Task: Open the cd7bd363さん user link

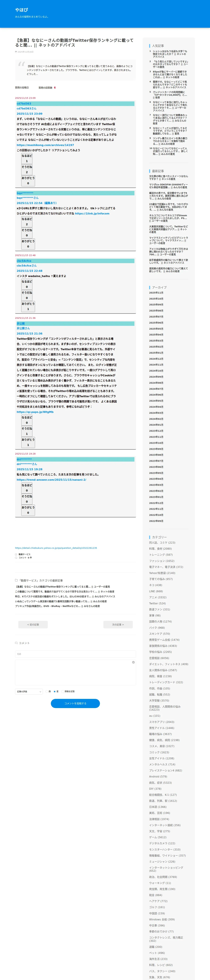Action: (x=27, y=108)
